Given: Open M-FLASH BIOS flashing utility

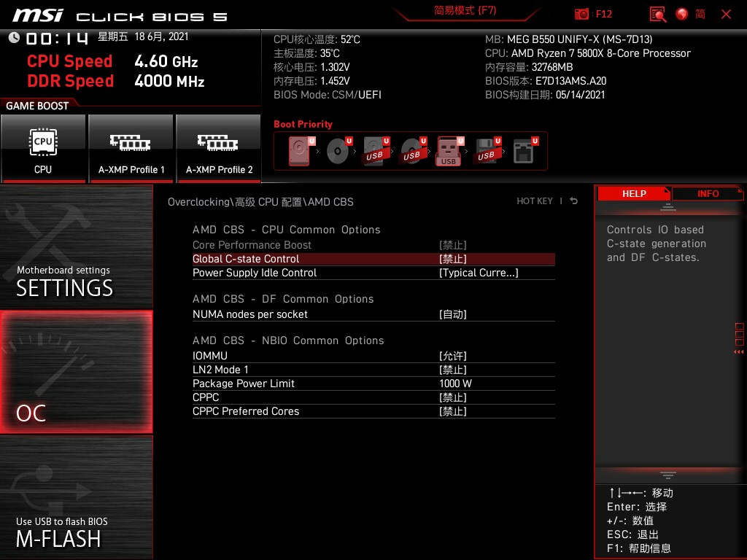Looking at the screenshot, I should [77, 497].
